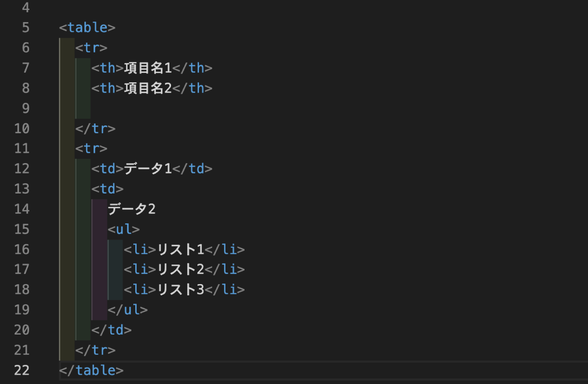Click line number 5 in the gutter
588x384 pixels.
point(25,27)
